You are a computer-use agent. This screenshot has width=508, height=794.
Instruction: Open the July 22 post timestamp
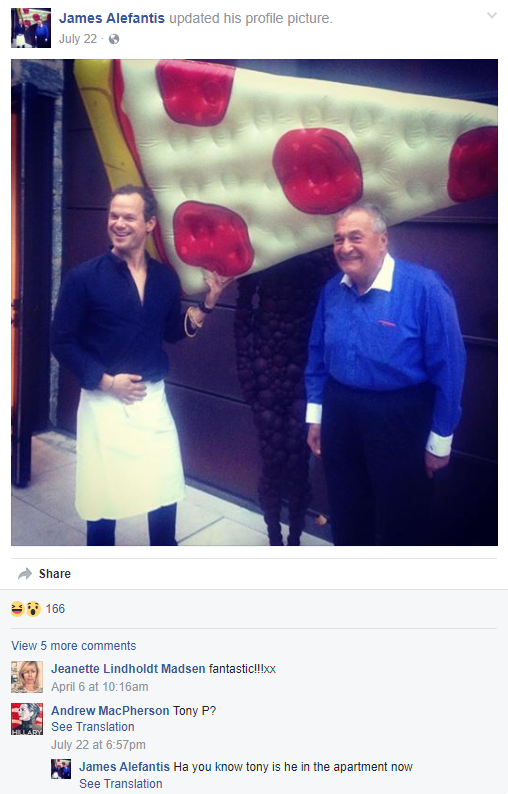pyautogui.click(x=78, y=39)
